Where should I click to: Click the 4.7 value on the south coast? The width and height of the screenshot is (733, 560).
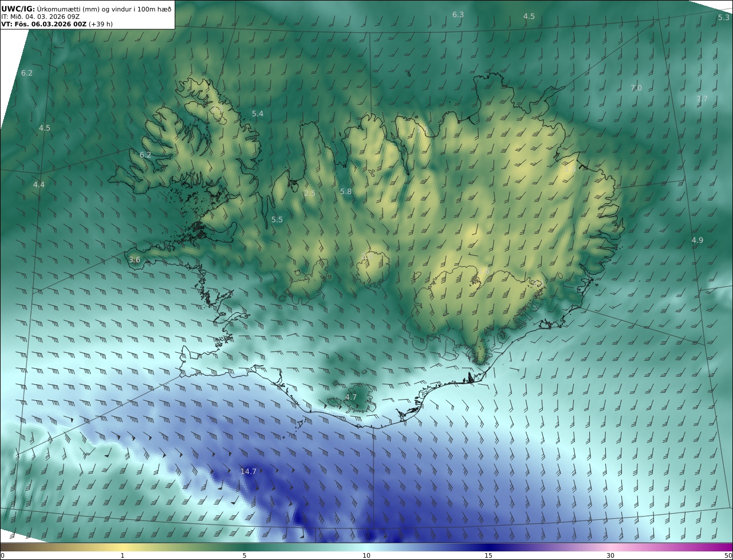point(350,397)
